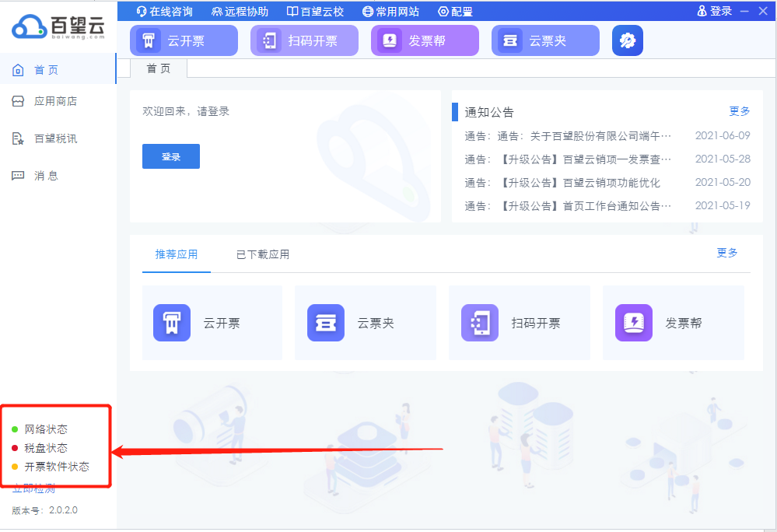
Task: Click the 首页 home icon in sidebar
Action: tap(18, 70)
